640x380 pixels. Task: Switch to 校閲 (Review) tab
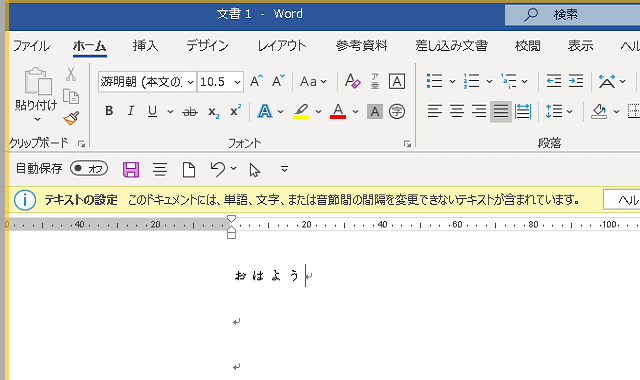click(x=528, y=46)
